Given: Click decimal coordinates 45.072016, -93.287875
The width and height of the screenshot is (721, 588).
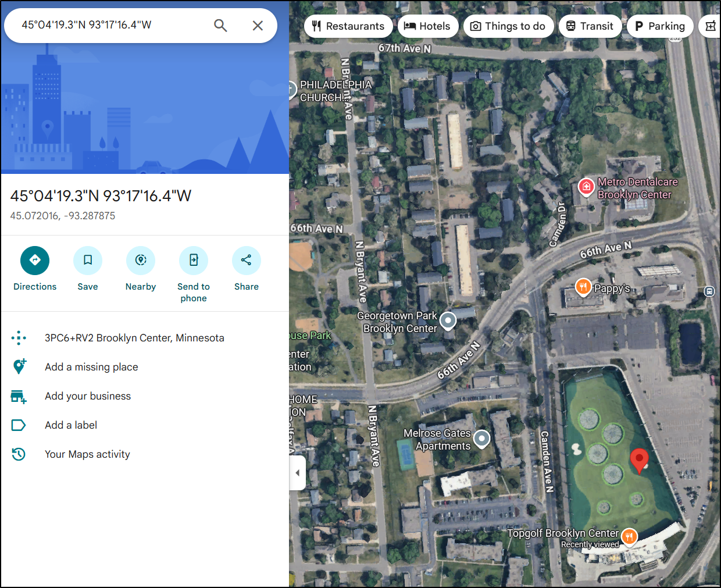Looking at the screenshot, I should click(63, 216).
